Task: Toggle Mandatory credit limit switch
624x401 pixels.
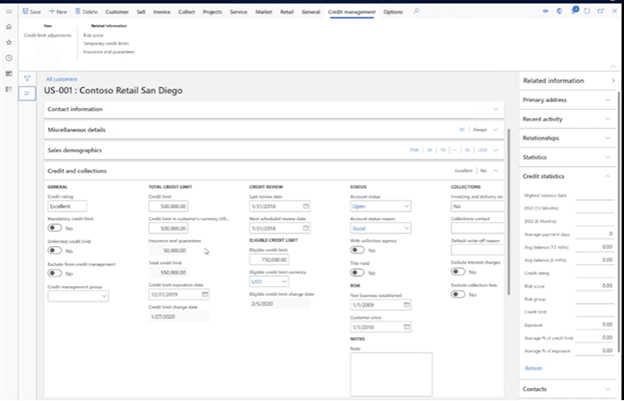Action: (x=55, y=228)
